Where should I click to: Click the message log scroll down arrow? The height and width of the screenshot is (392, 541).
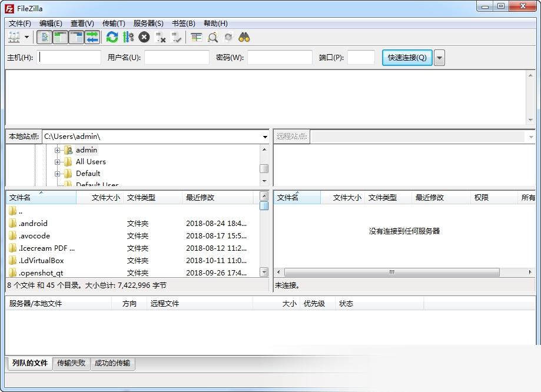530,119
